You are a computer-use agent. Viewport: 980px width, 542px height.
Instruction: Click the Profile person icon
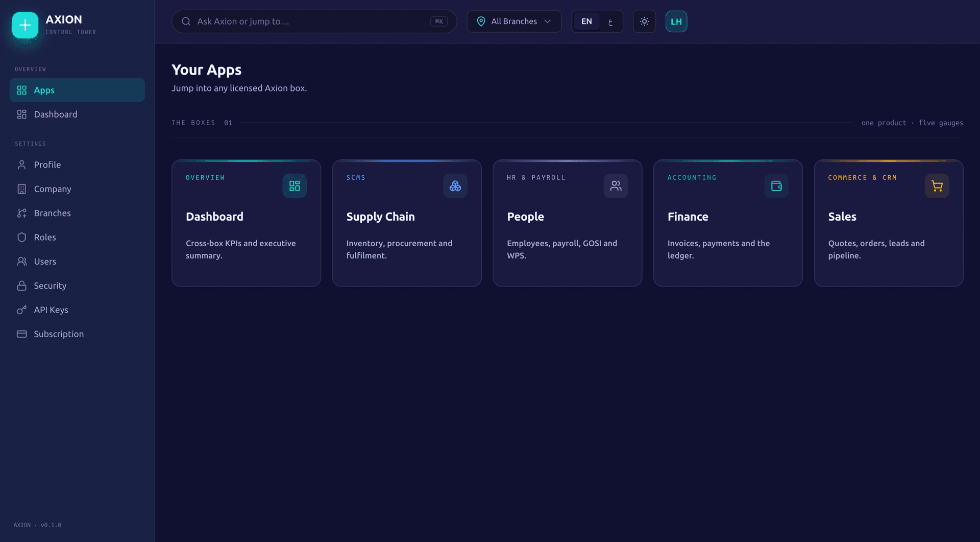(x=21, y=164)
